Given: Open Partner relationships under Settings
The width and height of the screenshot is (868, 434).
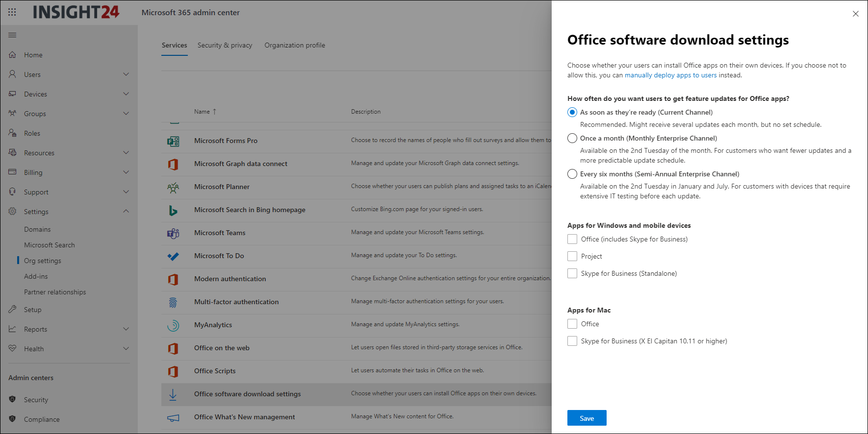Looking at the screenshot, I should [55, 292].
